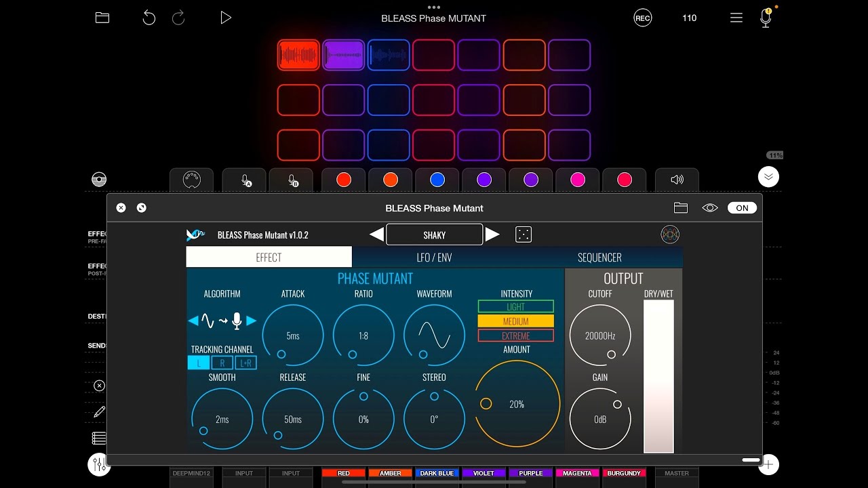Randomize the preset with the dice icon
The height and width of the screenshot is (488, 868).
(x=524, y=235)
